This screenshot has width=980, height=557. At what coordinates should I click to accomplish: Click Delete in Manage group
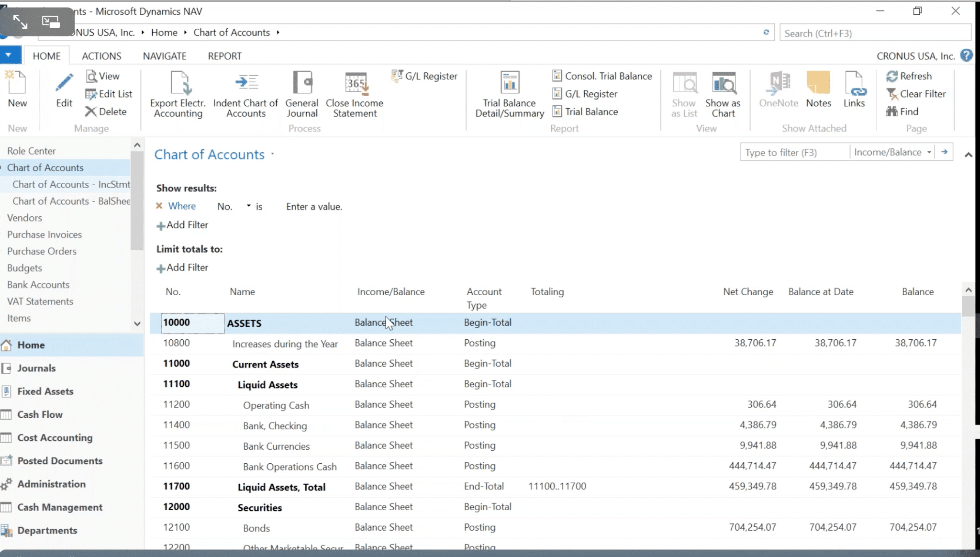(106, 111)
